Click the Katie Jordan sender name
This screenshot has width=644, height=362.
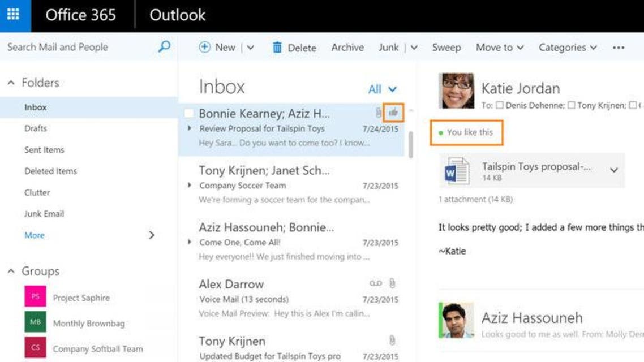[x=521, y=88]
